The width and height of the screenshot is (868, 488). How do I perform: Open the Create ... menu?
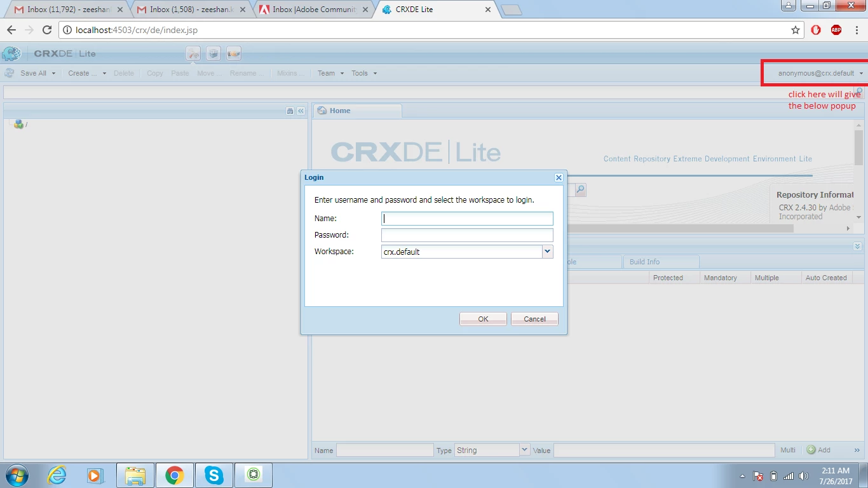(87, 73)
